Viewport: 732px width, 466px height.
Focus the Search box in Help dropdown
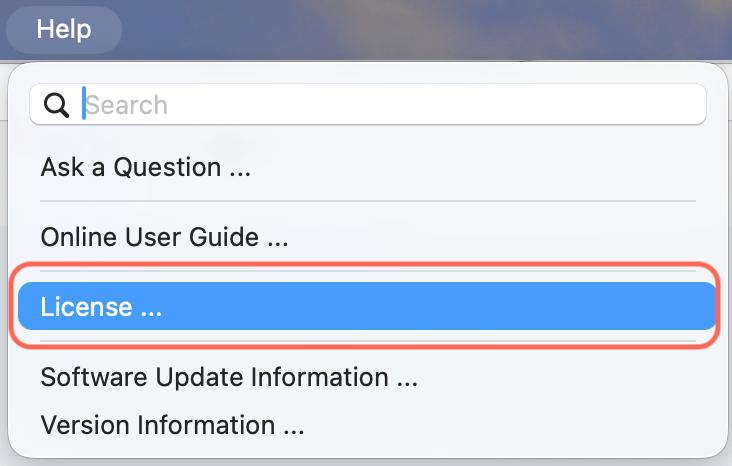[x=390, y=105]
